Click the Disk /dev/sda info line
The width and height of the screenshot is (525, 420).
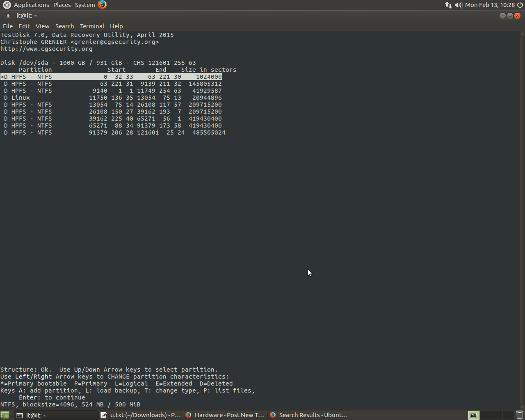coord(98,63)
